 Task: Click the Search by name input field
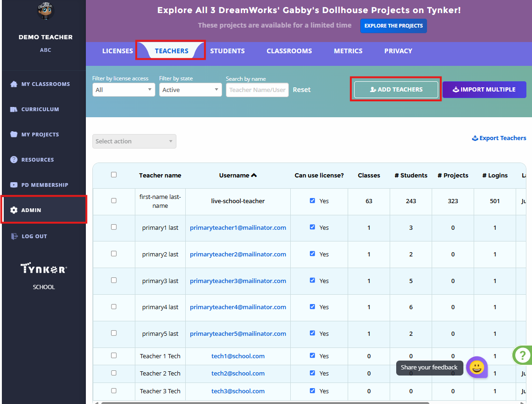coord(257,90)
